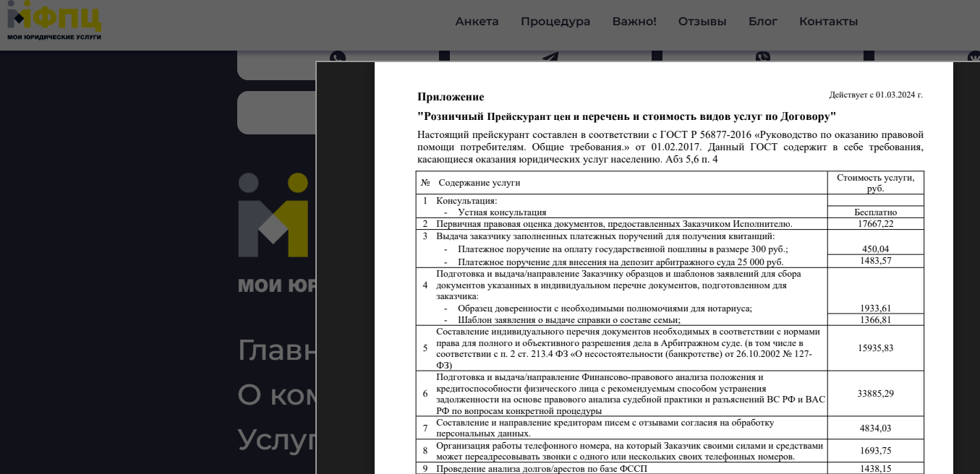Click the upper gray rounded input field
This screenshot has height=474, width=980.
pyautogui.click(x=277, y=65)
